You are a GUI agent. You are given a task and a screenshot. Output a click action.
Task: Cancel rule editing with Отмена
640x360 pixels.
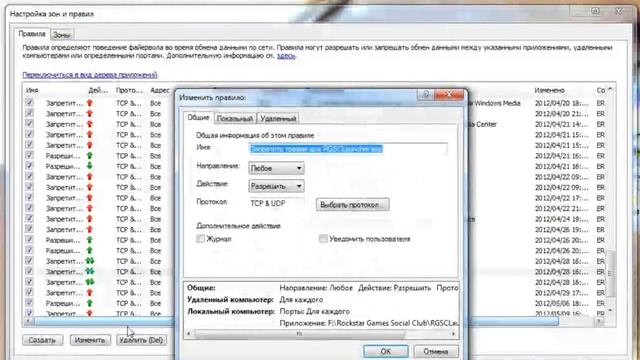[436, 351]
